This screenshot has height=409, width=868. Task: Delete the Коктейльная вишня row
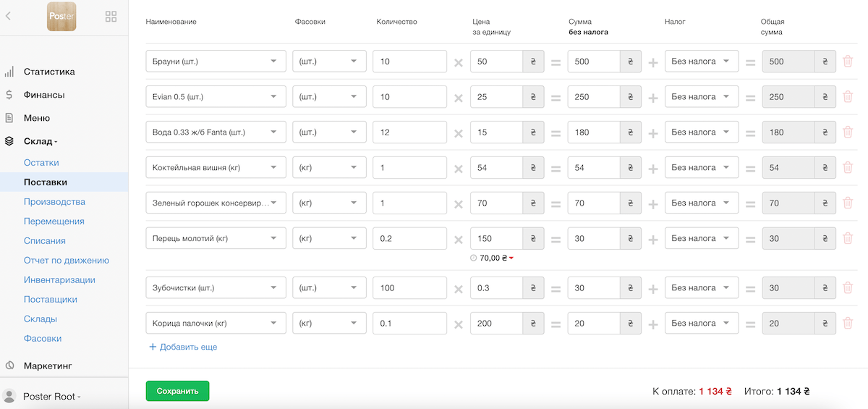click(848, 168)
